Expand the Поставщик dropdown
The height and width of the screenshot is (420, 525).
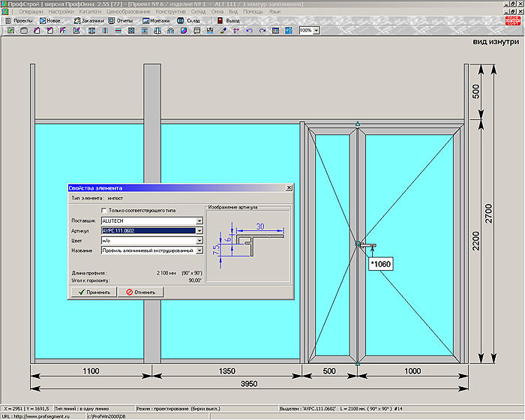199,221
